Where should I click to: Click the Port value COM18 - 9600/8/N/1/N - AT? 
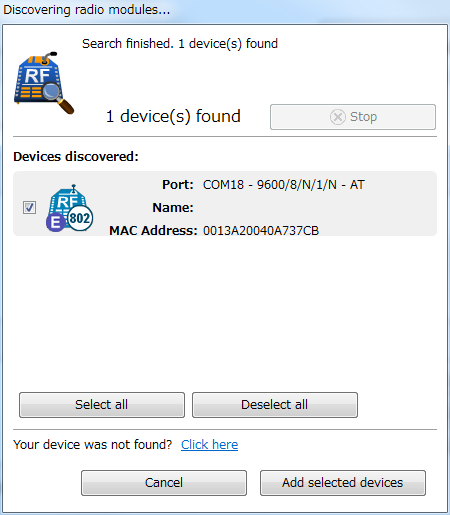point(284,185)
